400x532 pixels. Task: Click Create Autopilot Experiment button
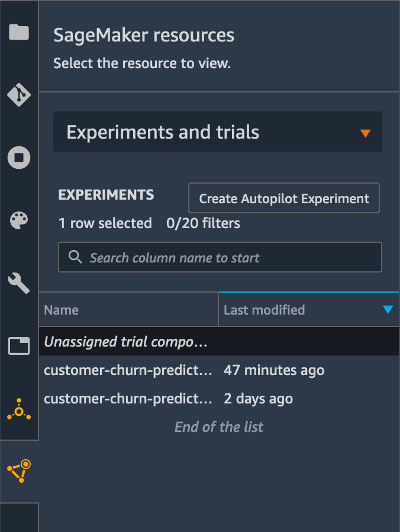[284, 198]
